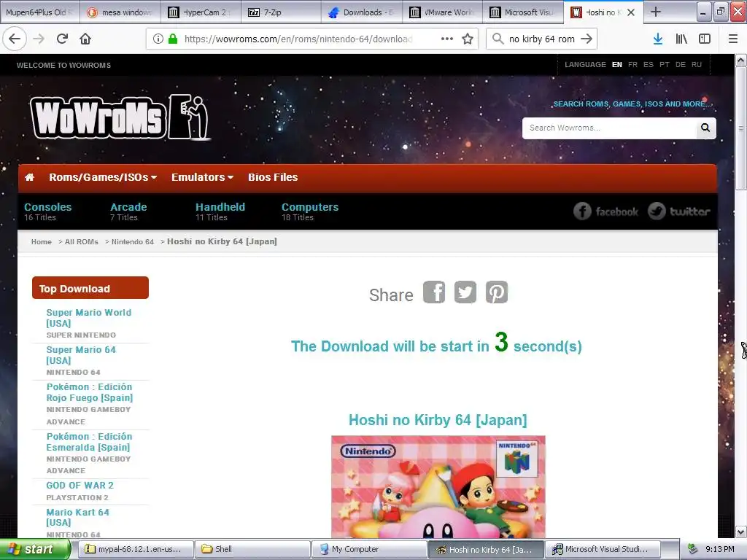
Task: Open Pokémon Edición Rojo Fuego link
Action: (x=90, y=392)
